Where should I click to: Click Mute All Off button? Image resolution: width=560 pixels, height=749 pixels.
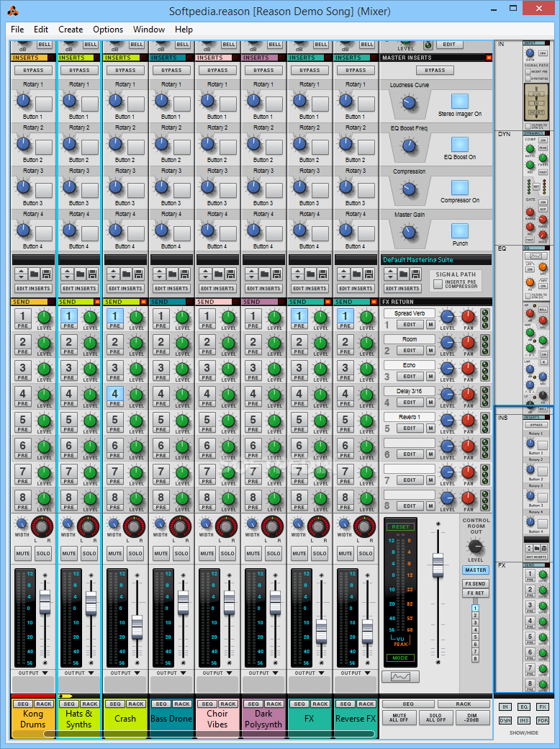[x=399, y=717]
